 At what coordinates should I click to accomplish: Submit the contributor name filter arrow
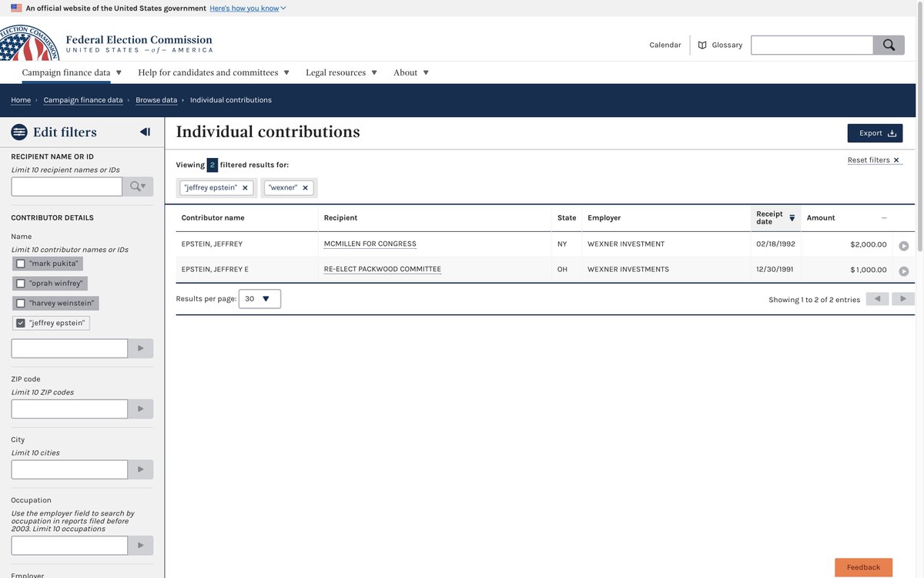click(140, 348)
